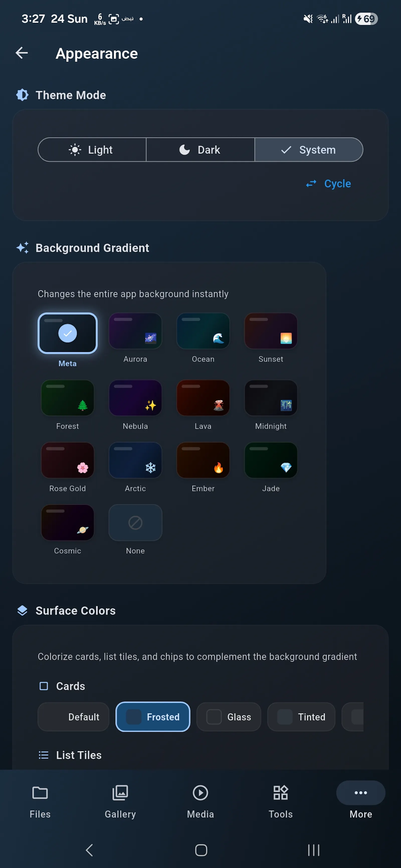Image resolution: width=401 pixels, height=868 pixels.
Task: Open the Tools tab
Action: tap(281, 802)
